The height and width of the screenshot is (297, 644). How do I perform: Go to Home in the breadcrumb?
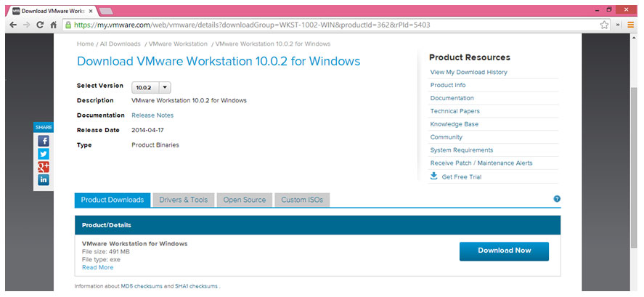pyautogui.click(x=86, y=44)
